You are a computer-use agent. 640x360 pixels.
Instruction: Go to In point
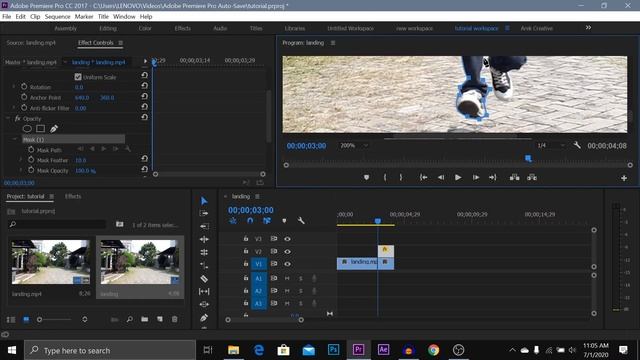click(424, 177)
